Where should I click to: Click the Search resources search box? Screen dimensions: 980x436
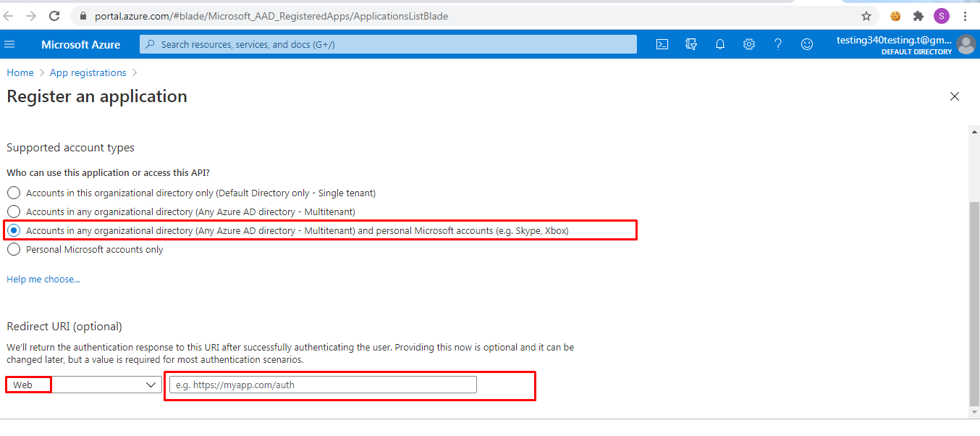point(388,44)
